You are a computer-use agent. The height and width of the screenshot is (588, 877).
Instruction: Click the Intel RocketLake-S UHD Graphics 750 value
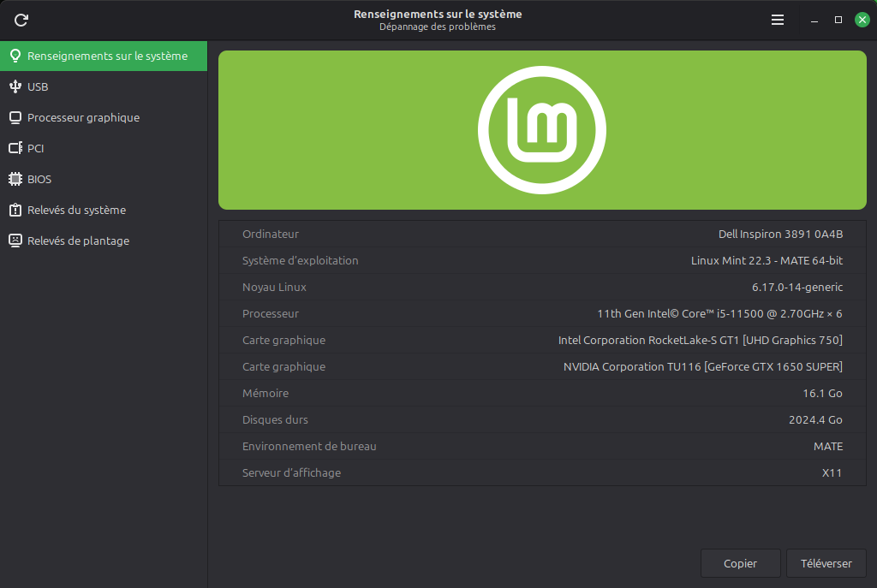tap(701, 341)
